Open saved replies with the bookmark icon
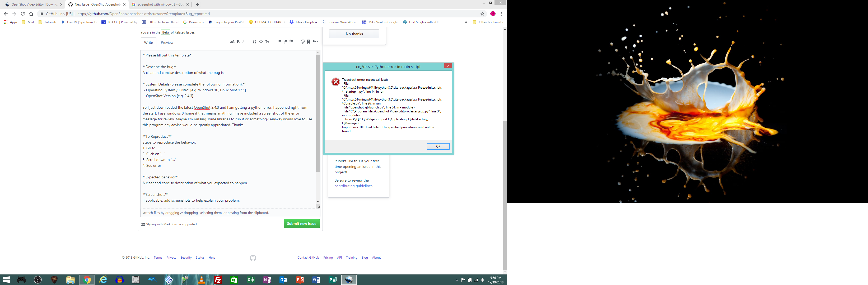868x285 pixels. coord(308,42)
